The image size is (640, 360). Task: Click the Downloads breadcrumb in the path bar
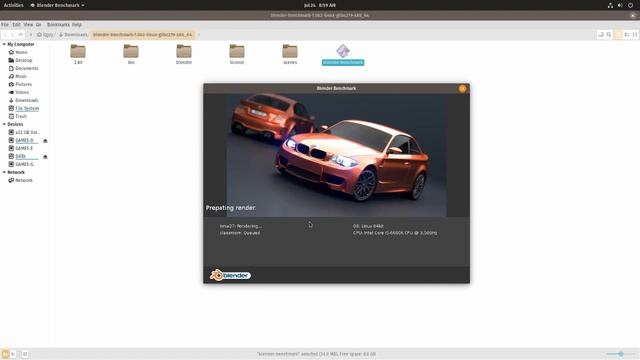73,35
